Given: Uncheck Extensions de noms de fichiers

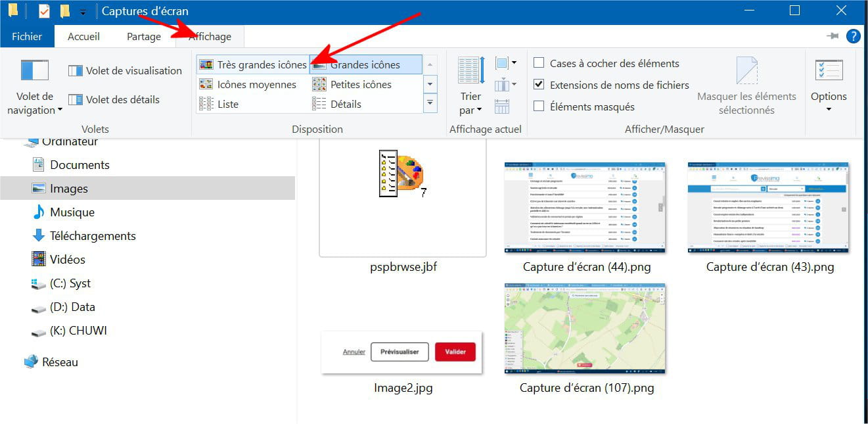Looking at the screenshot, I should coord(539,85).
